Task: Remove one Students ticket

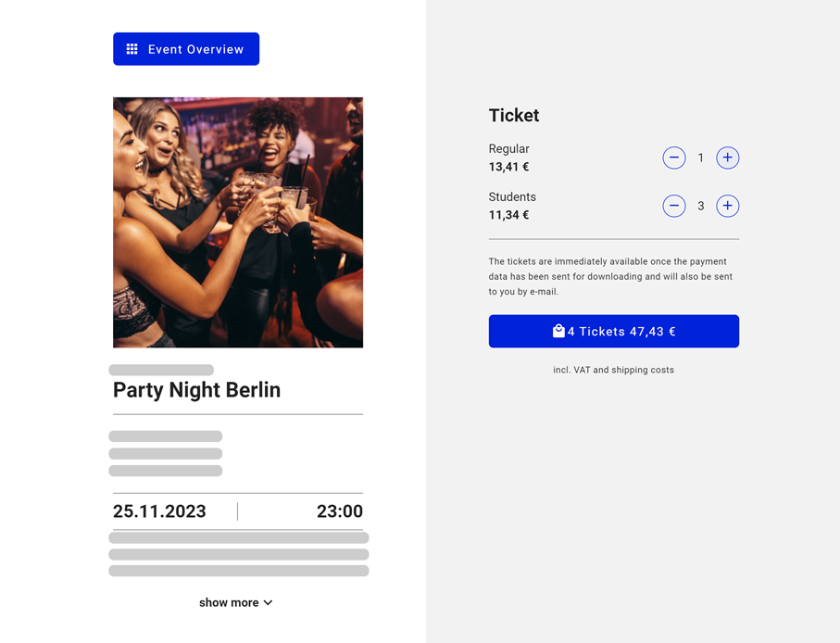Action: click(674, 206)
